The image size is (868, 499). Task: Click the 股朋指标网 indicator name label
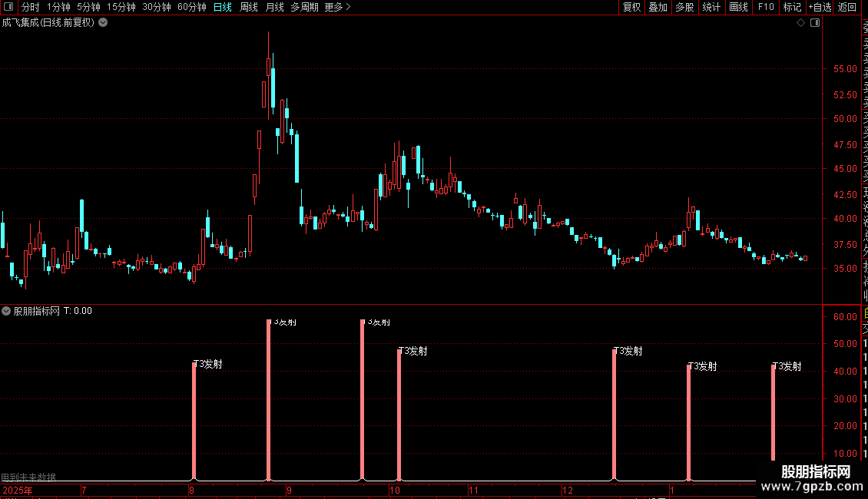click(x=37, y=311)
